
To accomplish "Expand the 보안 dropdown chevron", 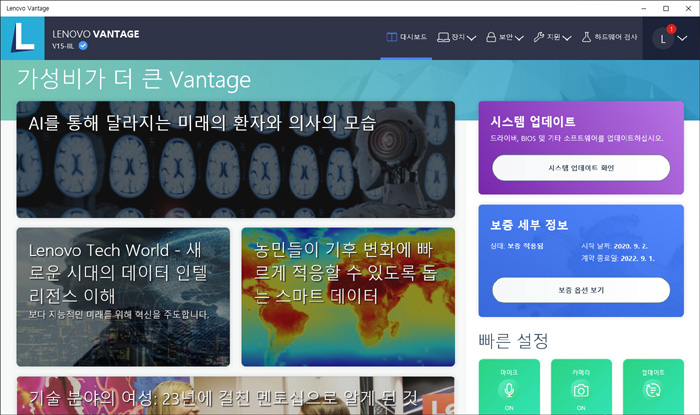I will pyautogui.click(x=519, y=38).
